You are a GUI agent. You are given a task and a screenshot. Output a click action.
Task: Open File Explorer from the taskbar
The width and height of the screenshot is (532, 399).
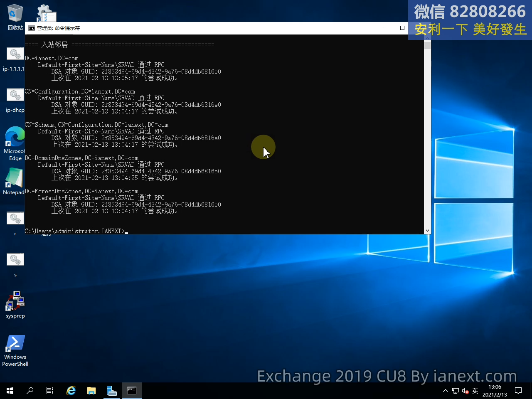point(91,391)
